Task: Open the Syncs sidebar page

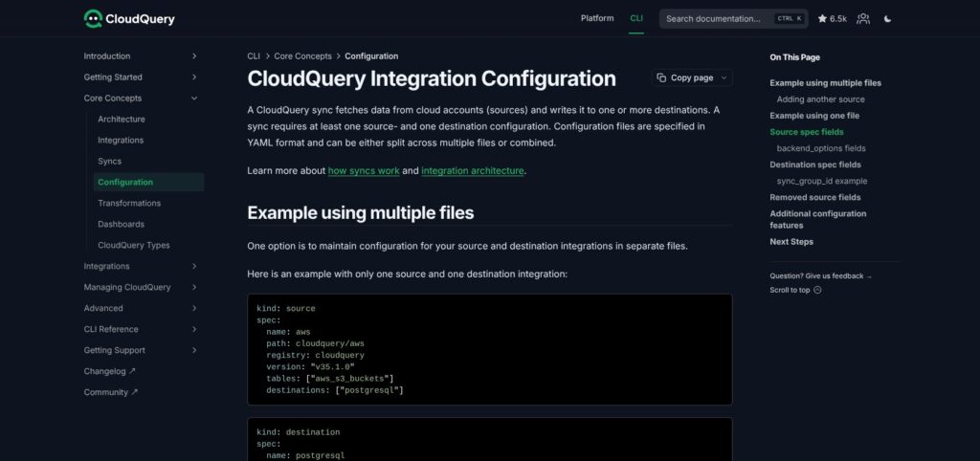Action: tap(109, 162)
